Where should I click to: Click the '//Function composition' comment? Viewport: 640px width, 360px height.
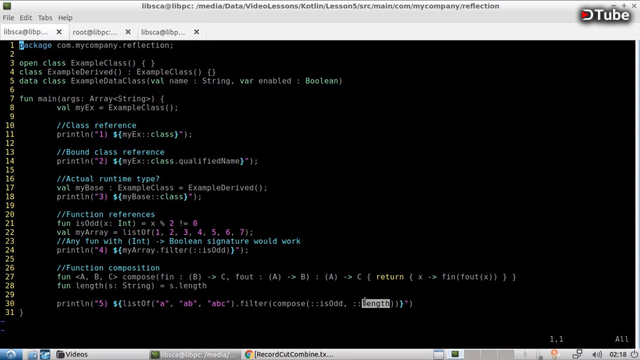tap(108, 268)
